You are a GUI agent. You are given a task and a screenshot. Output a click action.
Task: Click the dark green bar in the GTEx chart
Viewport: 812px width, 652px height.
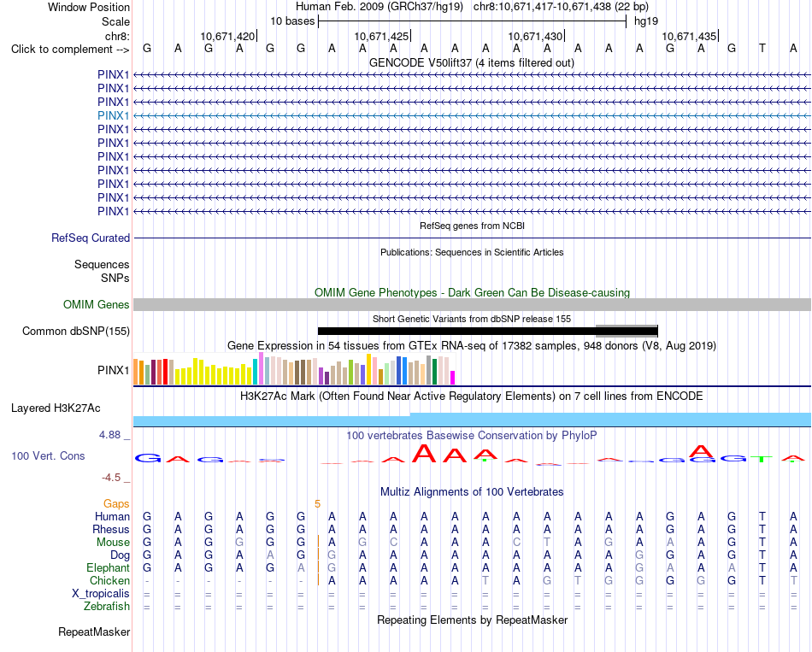(x=434, y=372)
